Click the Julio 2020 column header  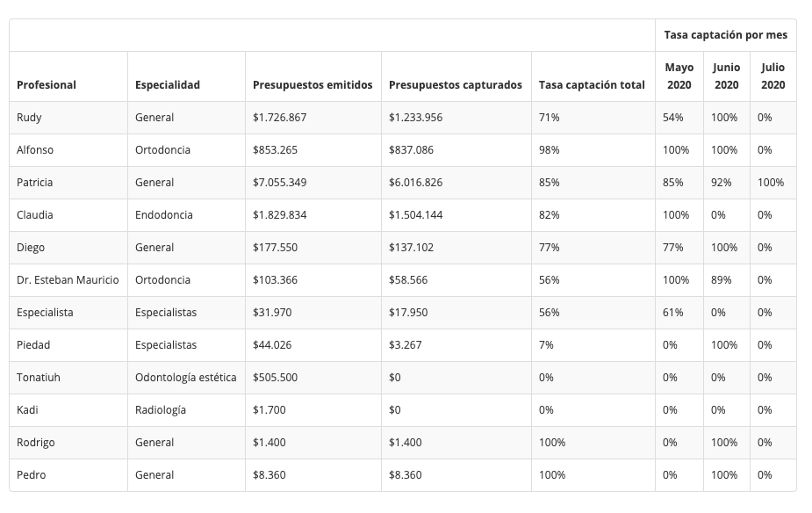click(x=772, y=76)
